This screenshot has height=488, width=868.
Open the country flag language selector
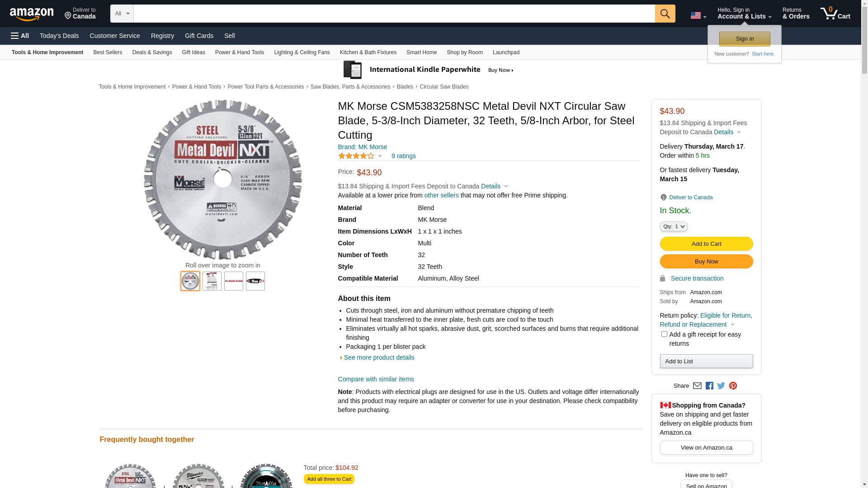[x=698, y=15]
